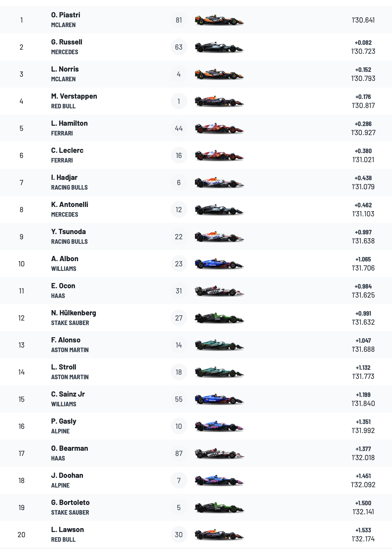Click Verstappen's Red Bull car image

(x=219, y=101)
